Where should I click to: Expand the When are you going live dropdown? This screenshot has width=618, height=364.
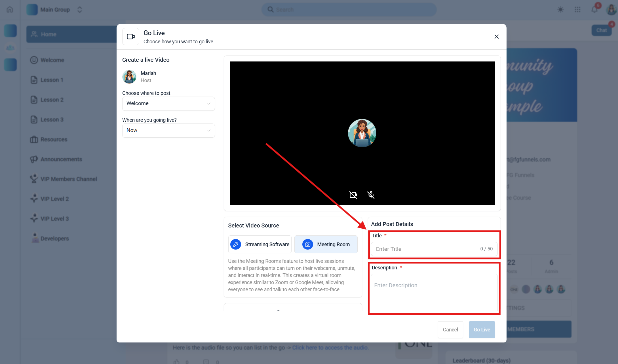click(x=168, y=130)
